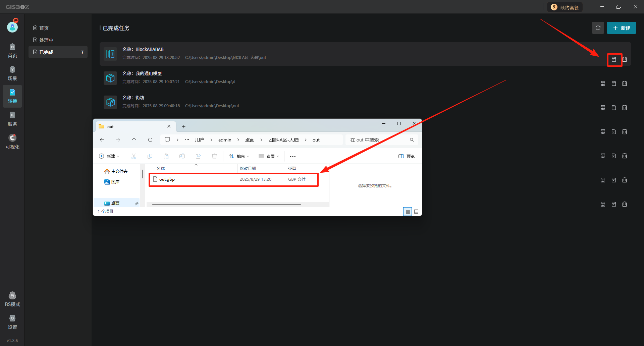Expand the 查看 view dropdown in Explorer
The image size is (644, 346).
[x=269, y=156]
